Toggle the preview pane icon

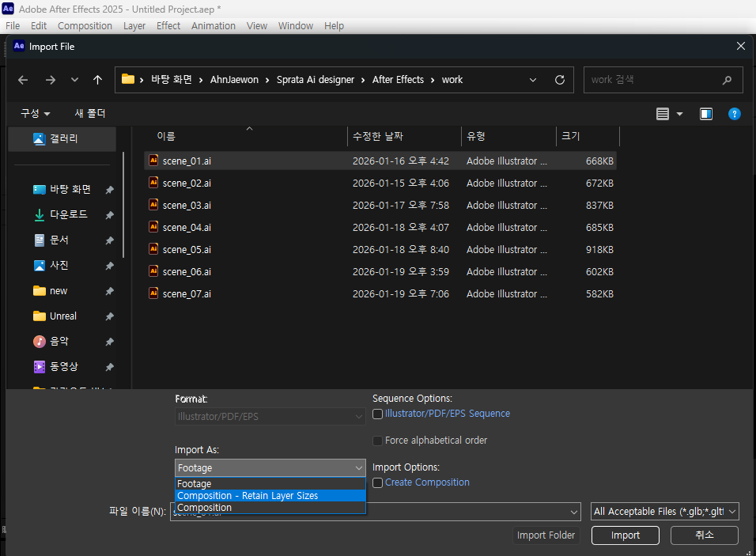706,114
